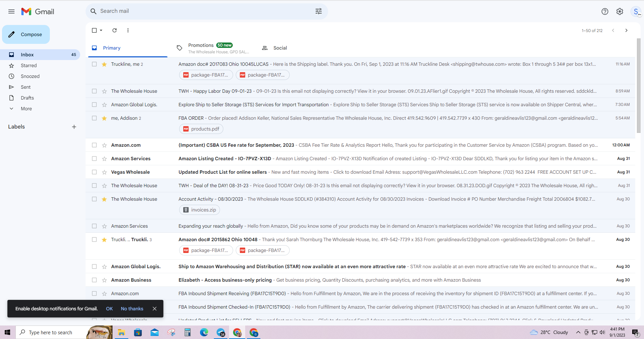Open the Drafts folder
Viewport: 644px width, 339px height.
coord(40,98)
